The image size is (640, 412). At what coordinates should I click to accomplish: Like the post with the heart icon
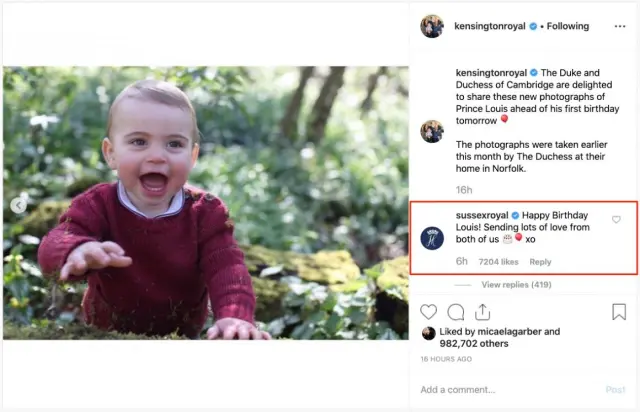tap(429, 312)
